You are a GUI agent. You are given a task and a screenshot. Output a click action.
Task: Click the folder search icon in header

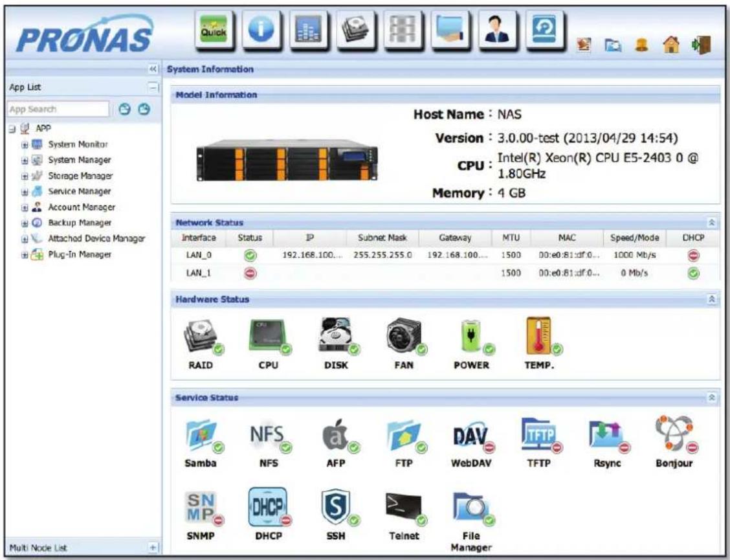click(x=613, y=45)
